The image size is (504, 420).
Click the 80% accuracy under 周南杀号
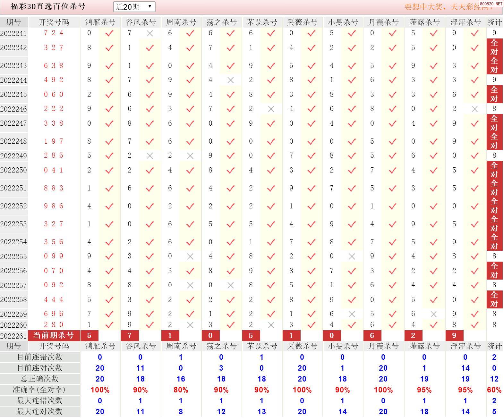(181, 390)
